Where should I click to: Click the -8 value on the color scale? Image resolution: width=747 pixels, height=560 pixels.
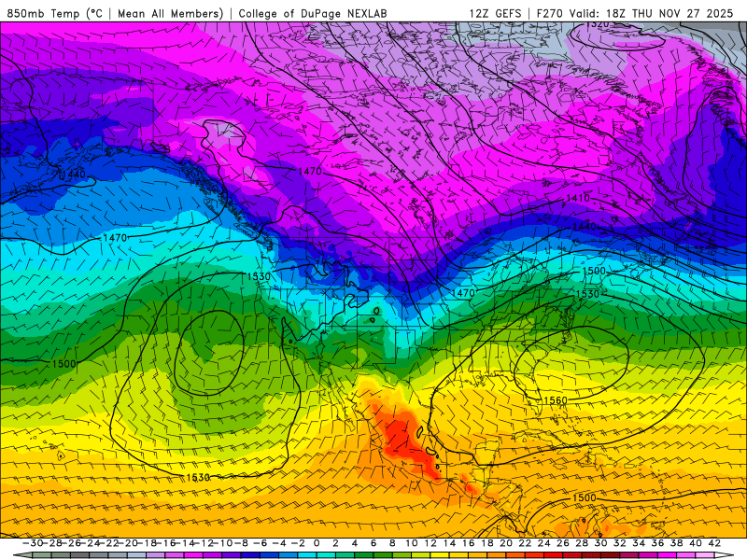(242, 543)
